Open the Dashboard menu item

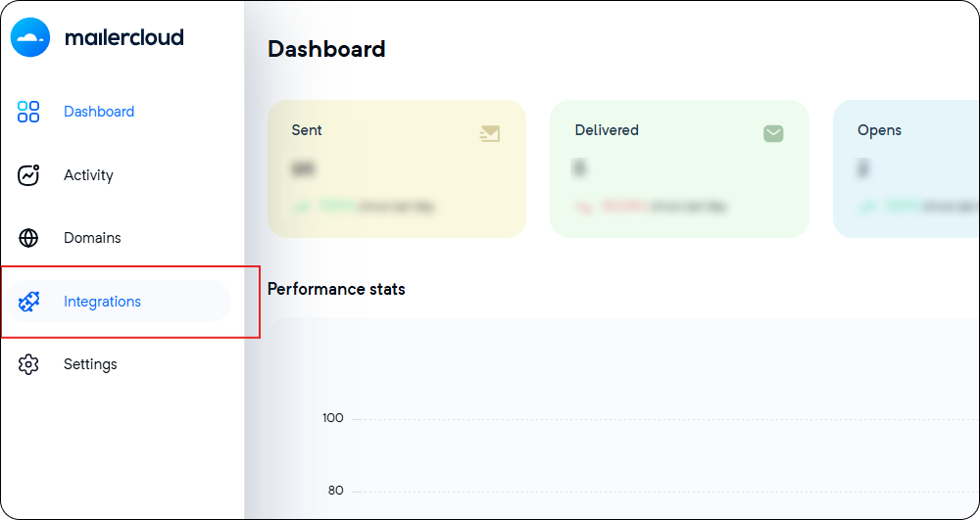[99, 112]
